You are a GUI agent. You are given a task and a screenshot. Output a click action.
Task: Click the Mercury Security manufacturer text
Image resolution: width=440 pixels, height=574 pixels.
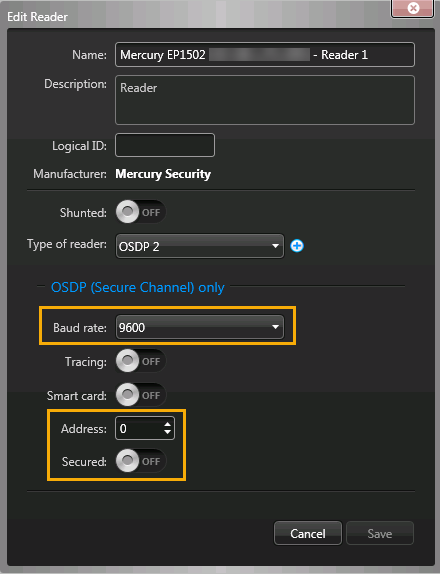pyautogui.click(x=163, y=174)
